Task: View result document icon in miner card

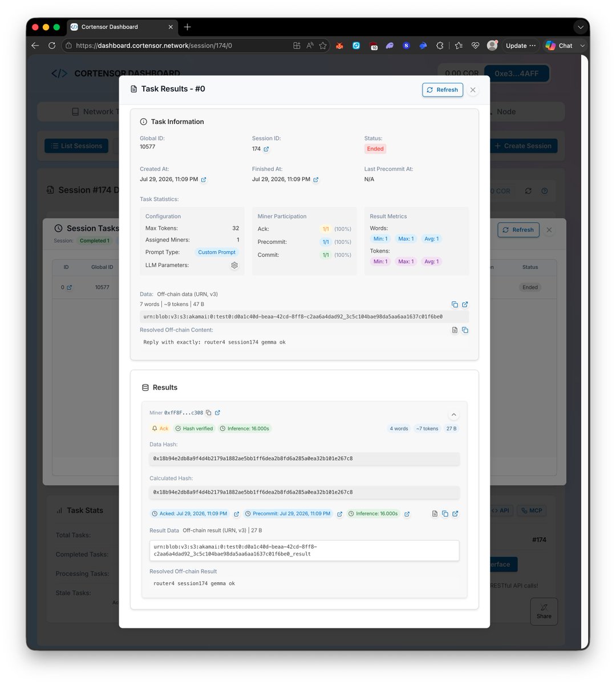Action: click(x=435, y=514)
